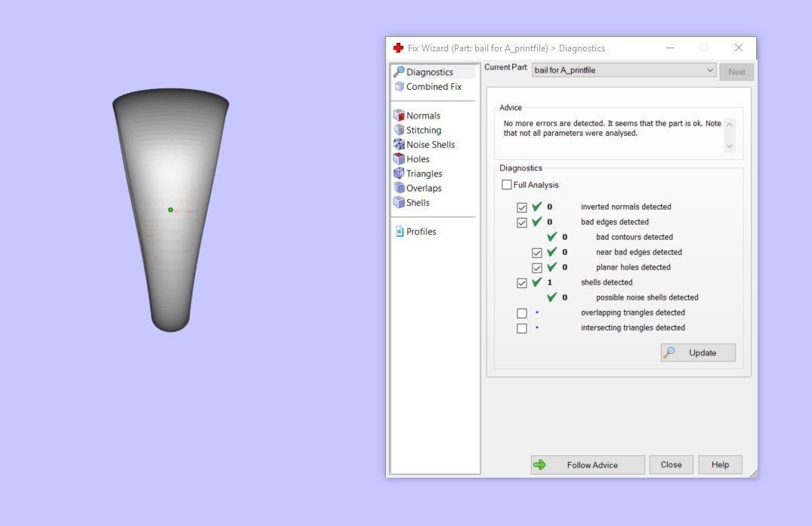The image size is (812, 526).
Task: Click the Help button
Action: coord(720,464)
